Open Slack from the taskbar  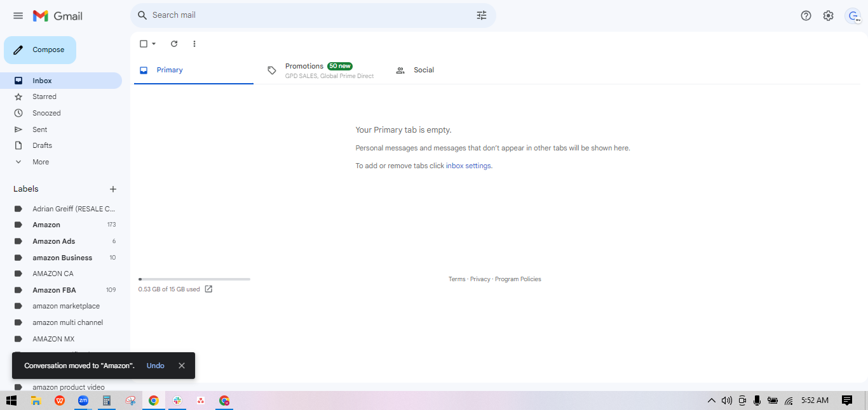(177, 400)
